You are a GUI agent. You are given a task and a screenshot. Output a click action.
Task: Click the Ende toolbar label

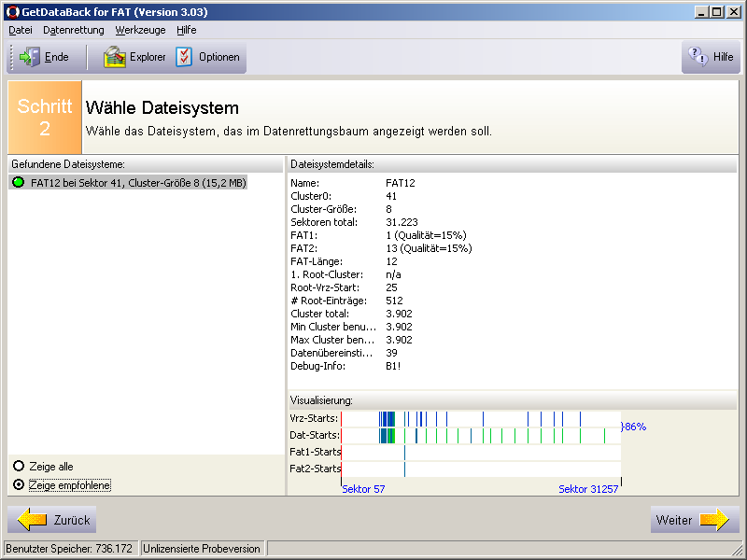pos(57,57)
